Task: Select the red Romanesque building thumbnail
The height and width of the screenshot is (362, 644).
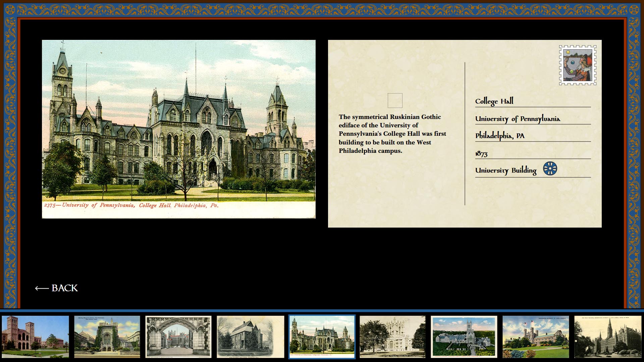Action: coord(35,337)
